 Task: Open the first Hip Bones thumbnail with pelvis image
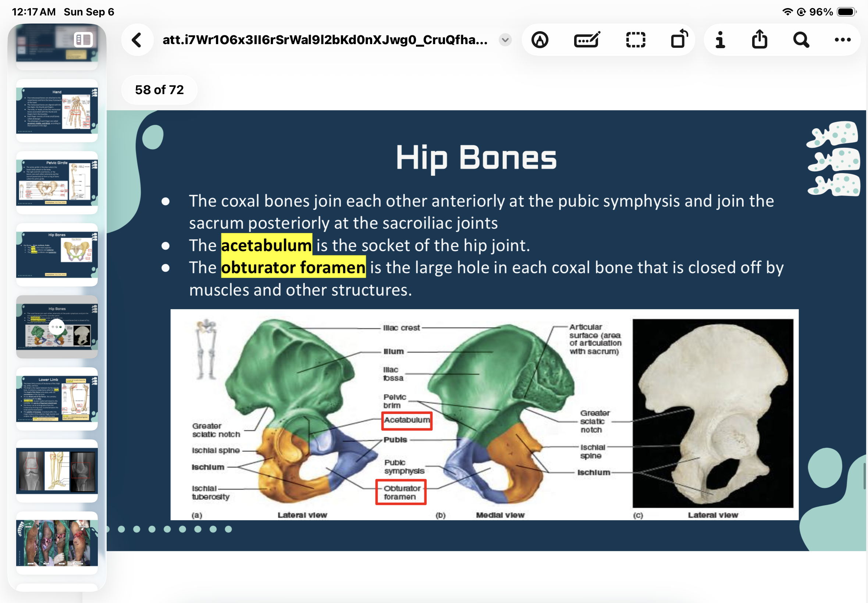click(x=57, y=255)
